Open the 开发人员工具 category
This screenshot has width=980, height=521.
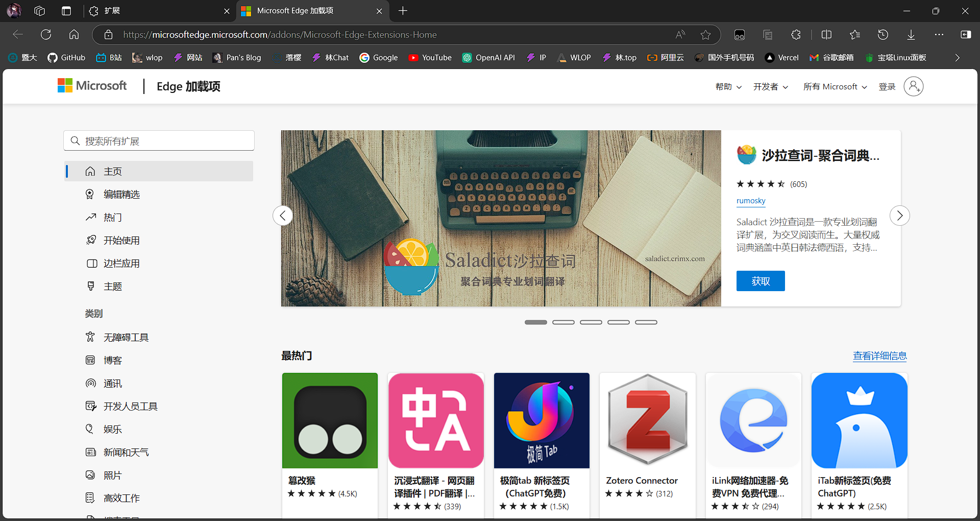click(x=159, y=406)
